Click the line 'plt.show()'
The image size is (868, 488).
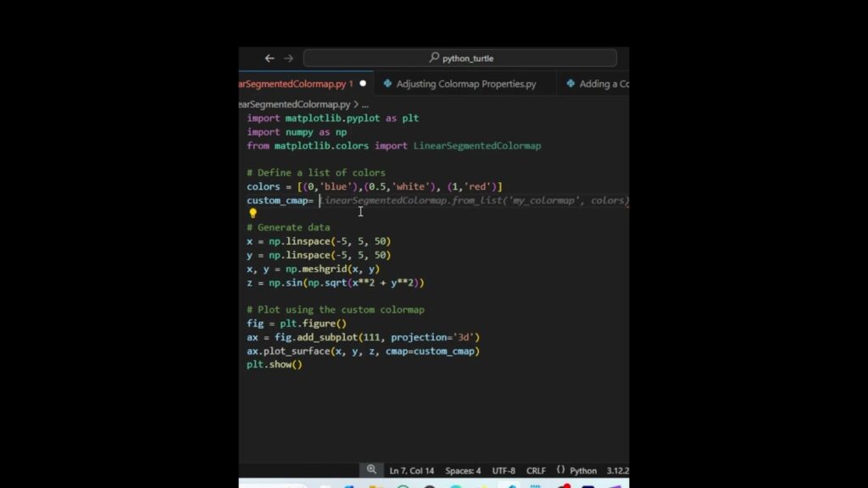click(275, 364)
